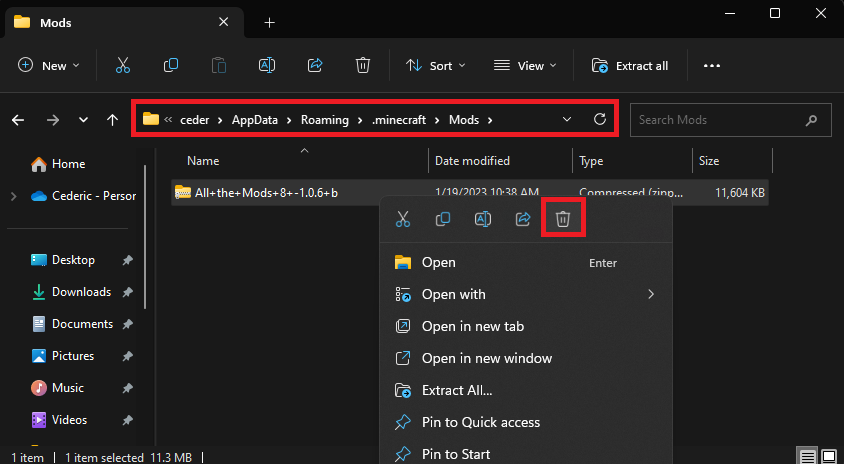Choose Extract All... from context menu
Image resolution: width=844 pixels, height=464 pixels.
pos(456,390)
